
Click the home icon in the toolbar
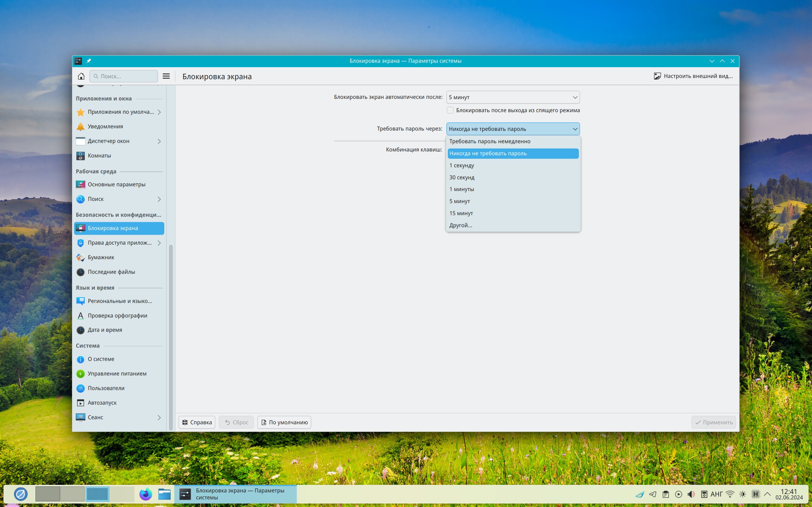click(81, 76)
